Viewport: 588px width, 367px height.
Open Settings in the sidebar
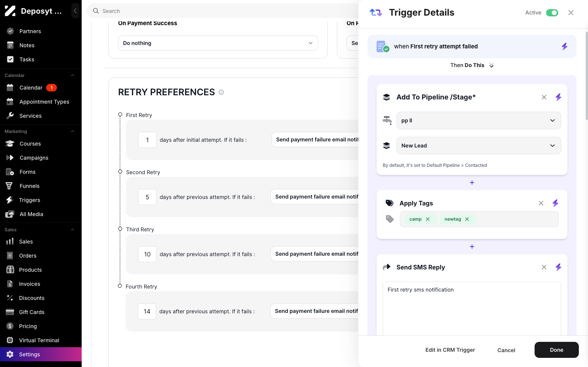click(x=41, y=354)
